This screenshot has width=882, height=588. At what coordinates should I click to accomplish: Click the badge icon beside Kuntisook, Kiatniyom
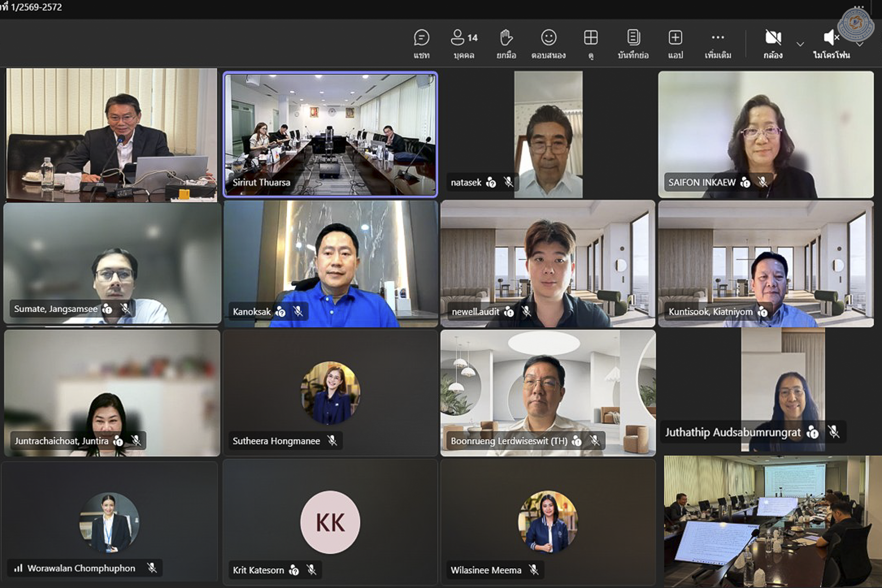763,312
